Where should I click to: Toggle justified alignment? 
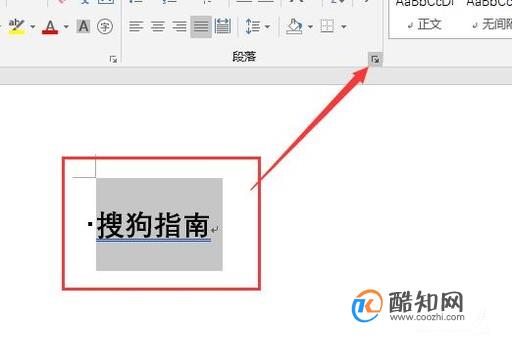click(x=201, y=27)
